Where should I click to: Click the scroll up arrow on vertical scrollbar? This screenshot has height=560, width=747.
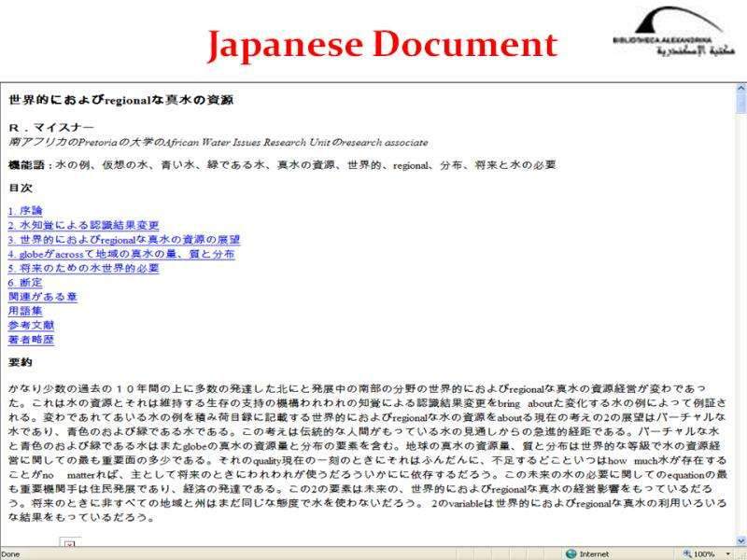(740, 89)
